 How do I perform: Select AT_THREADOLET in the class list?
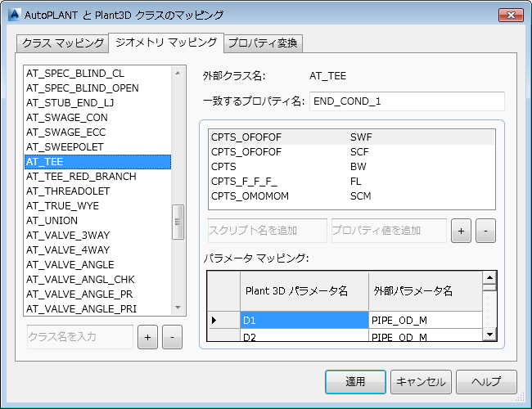click(97, 191)
